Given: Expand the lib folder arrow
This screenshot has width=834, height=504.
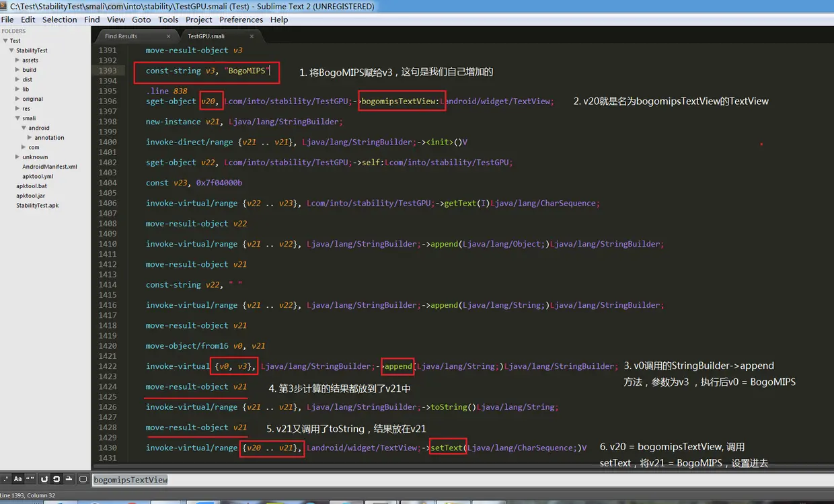Looking at the screenshot, I should [17, 89].
